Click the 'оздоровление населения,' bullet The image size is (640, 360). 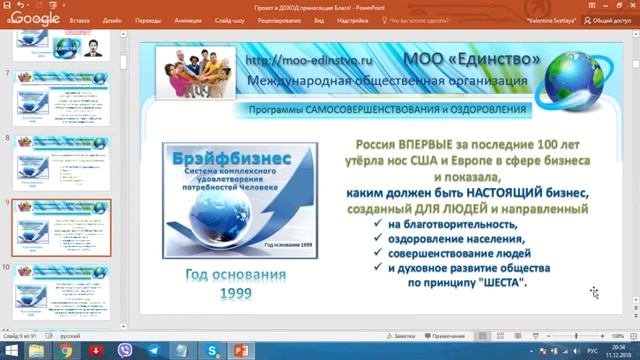[456, 239]
